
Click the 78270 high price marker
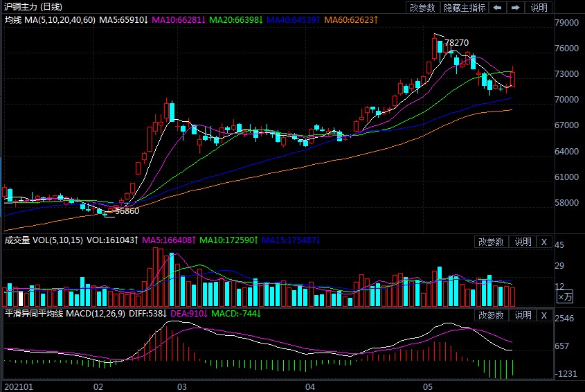coord(457,42)
